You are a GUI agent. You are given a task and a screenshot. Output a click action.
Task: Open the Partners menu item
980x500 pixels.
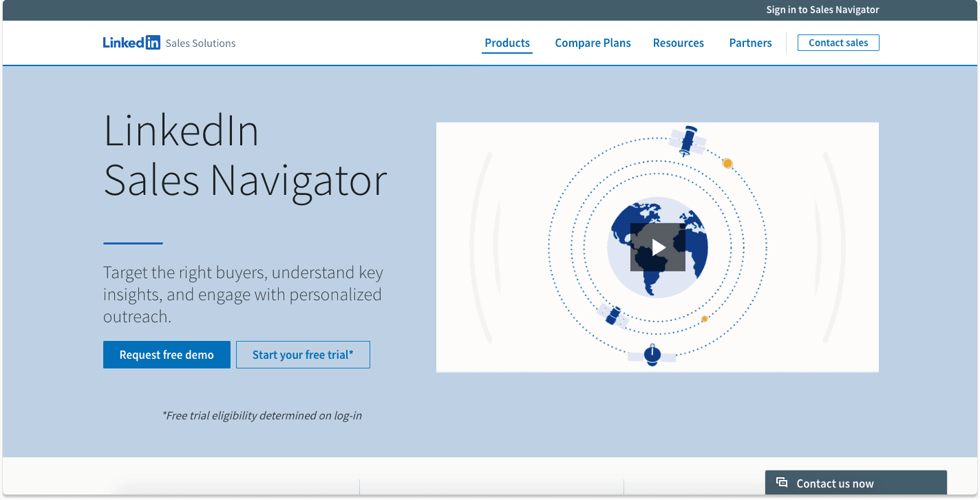[x=751, y=43]
